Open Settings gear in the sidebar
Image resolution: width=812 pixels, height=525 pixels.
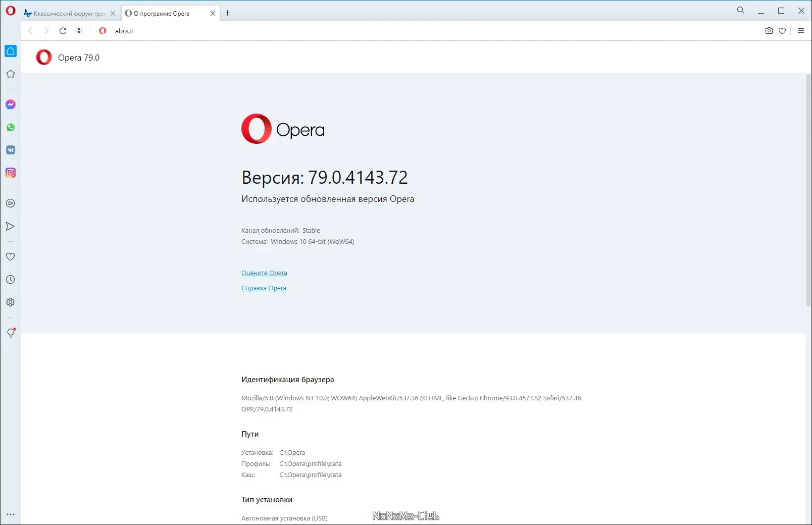coord(11,302)
